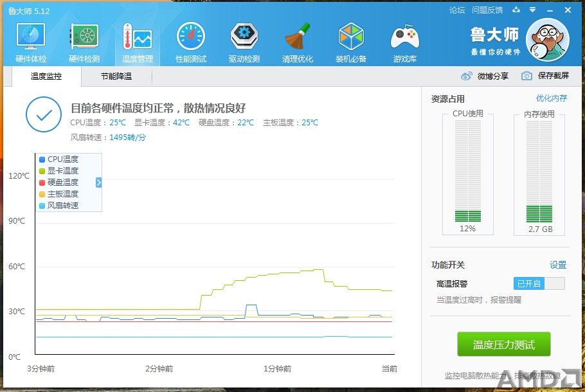Click the 硬盘温度 22℃ value

pyautogui.click(x=246, y=123)
